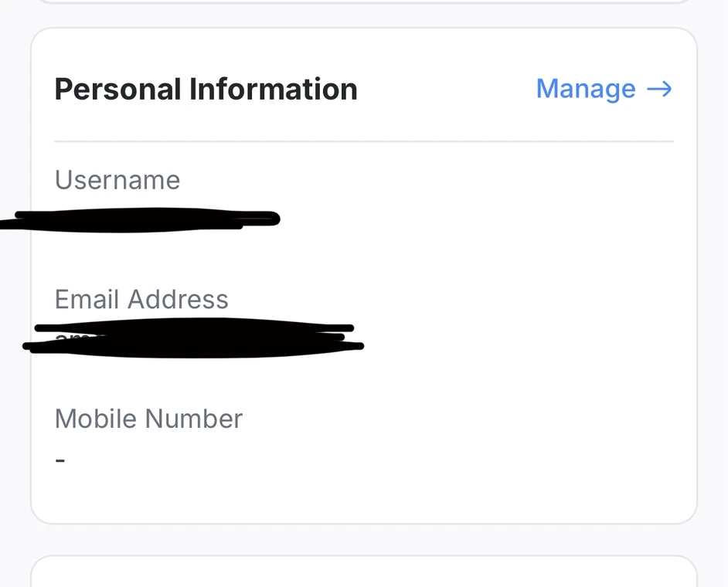Click the gray gap between the two lower cards
Image resolution: width=728 pixels, height=587 pixels.
tap(363, 540)
